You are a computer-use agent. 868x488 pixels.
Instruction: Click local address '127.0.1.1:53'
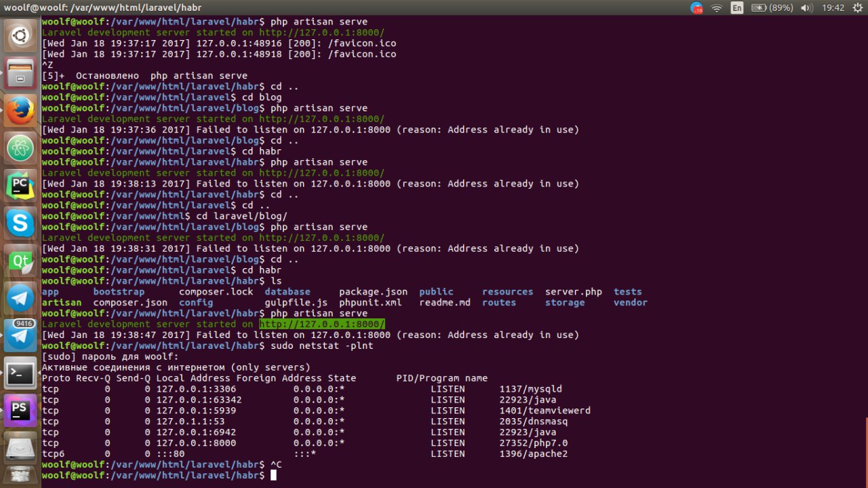[191, 421]
